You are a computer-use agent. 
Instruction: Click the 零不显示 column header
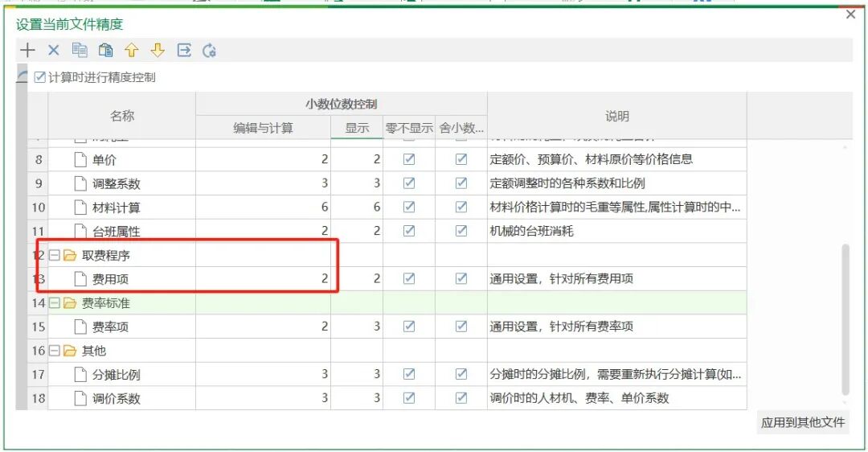pyautogui.click(x=409, y=128)
